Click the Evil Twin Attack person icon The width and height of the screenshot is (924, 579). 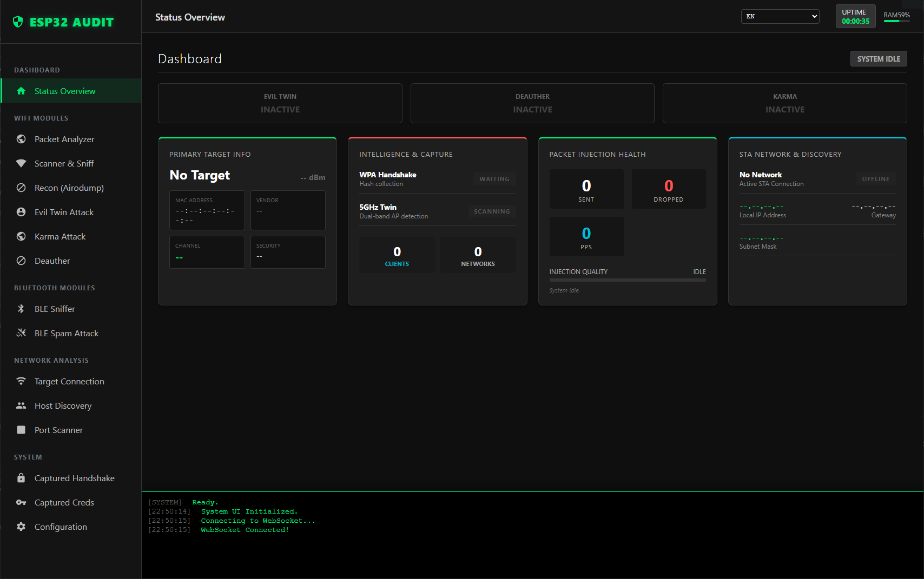(x=21, y=212)
